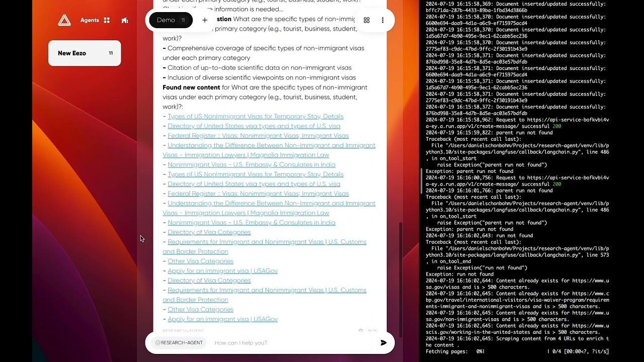Image resolution: width=644 pixels, height=362 pixels.
Task: Select the New Eezo conversation
Action: coord(85,53)
